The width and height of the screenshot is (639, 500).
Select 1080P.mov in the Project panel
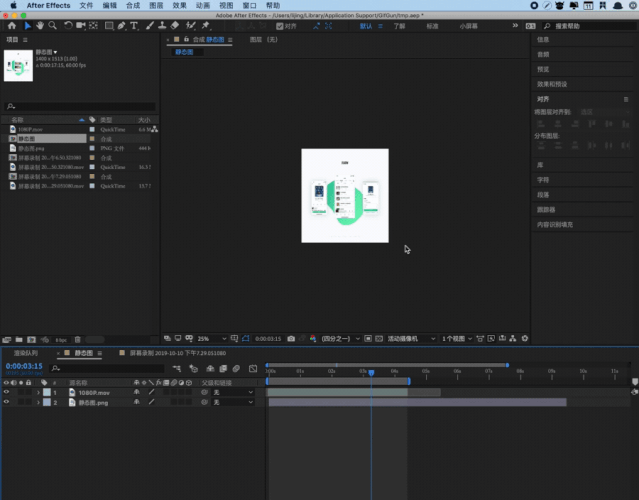coord(30,129)
